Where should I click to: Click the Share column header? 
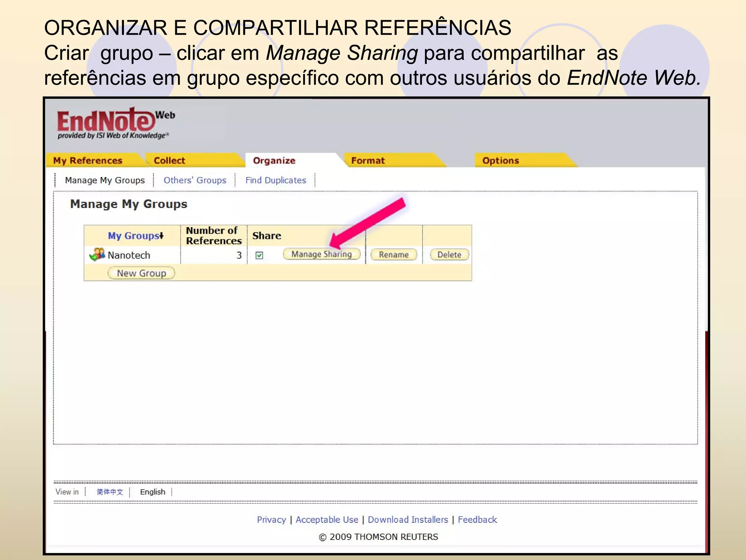coord(267,236)
